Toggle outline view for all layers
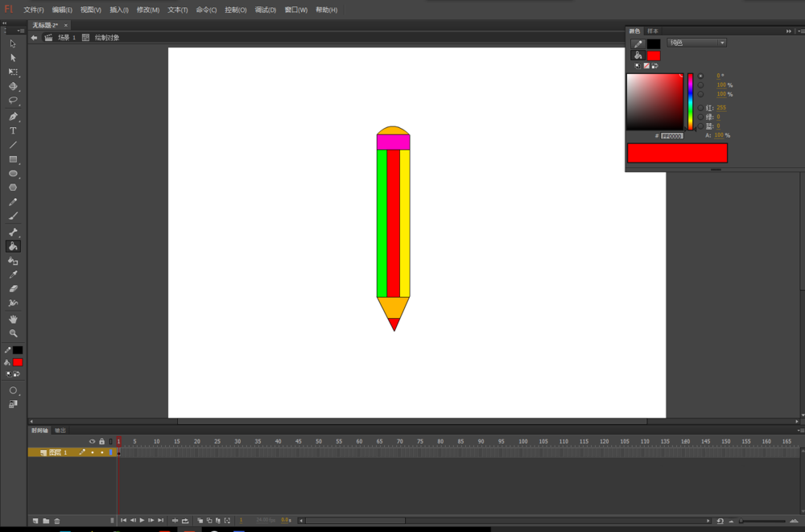This screenshot has height=532, width=805. pyautogui.click(x=110, y=441)
